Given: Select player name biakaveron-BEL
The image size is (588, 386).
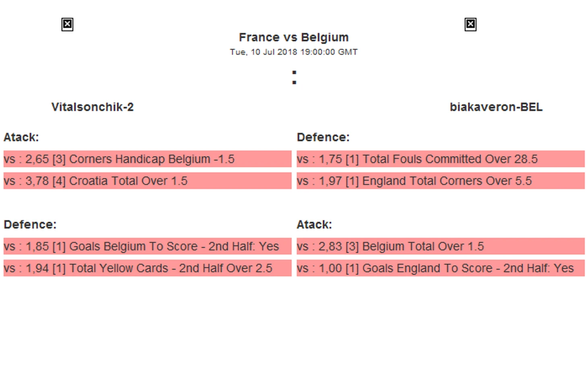Looking at the screenshot, I should click(496, 107).
